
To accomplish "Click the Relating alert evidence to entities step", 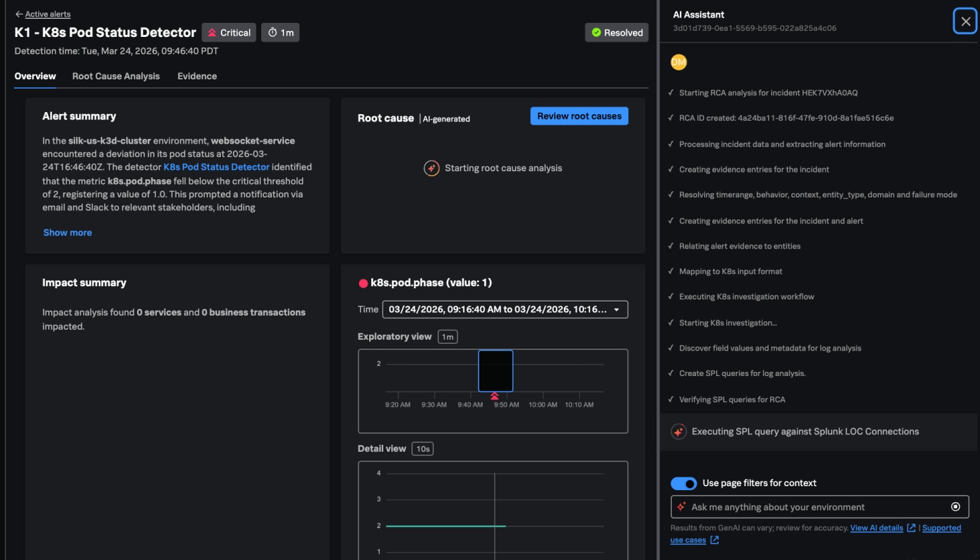I will [740, 246].
